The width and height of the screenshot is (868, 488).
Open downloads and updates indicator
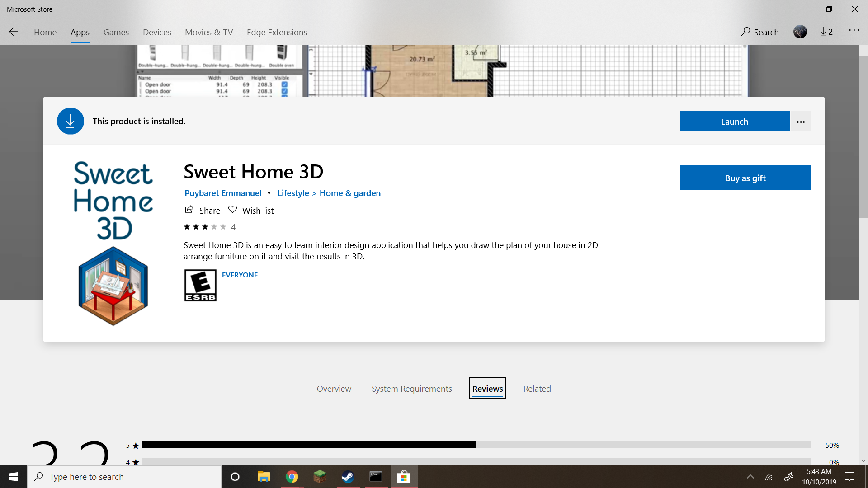click(x=826, y=32)
